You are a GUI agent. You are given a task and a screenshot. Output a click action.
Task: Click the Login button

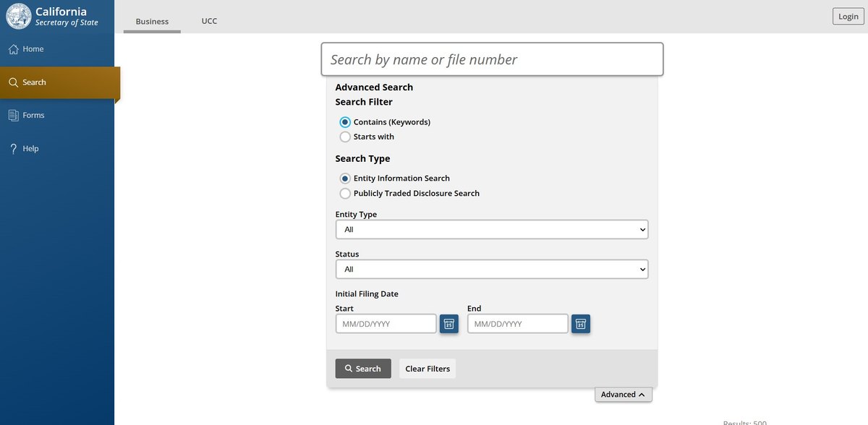(848, 17)
